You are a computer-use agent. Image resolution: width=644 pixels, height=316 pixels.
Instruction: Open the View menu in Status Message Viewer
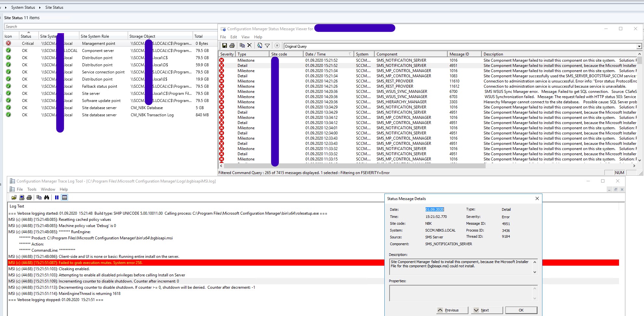click(245, 37)
